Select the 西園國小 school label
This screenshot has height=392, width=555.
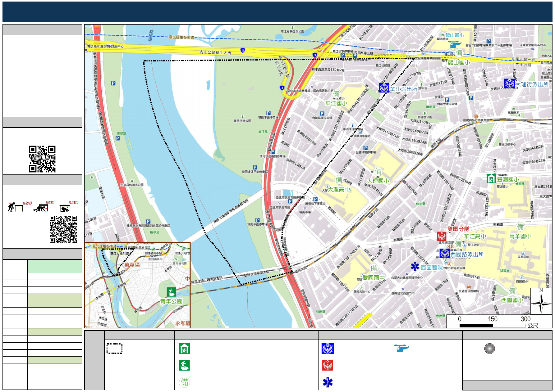(x=512, y=300)
